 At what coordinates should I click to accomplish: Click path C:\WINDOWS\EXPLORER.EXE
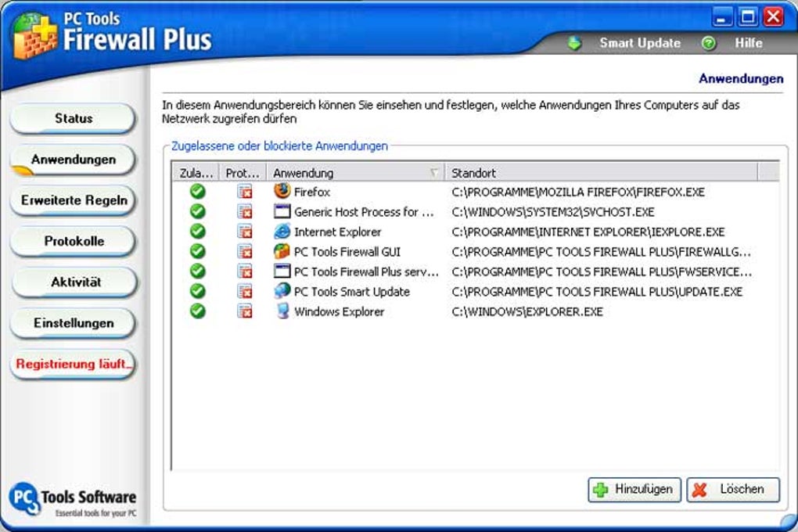pos(527,311)
